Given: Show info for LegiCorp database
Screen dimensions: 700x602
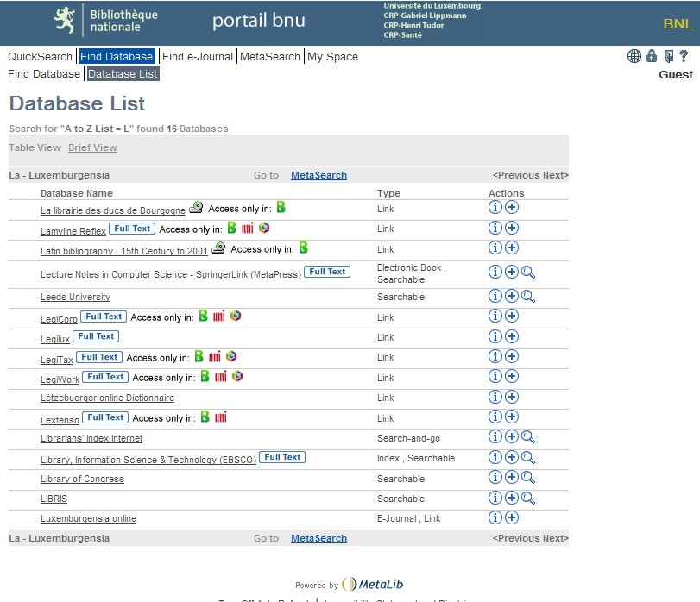Looking at the screenshot, I should [495, 316].
